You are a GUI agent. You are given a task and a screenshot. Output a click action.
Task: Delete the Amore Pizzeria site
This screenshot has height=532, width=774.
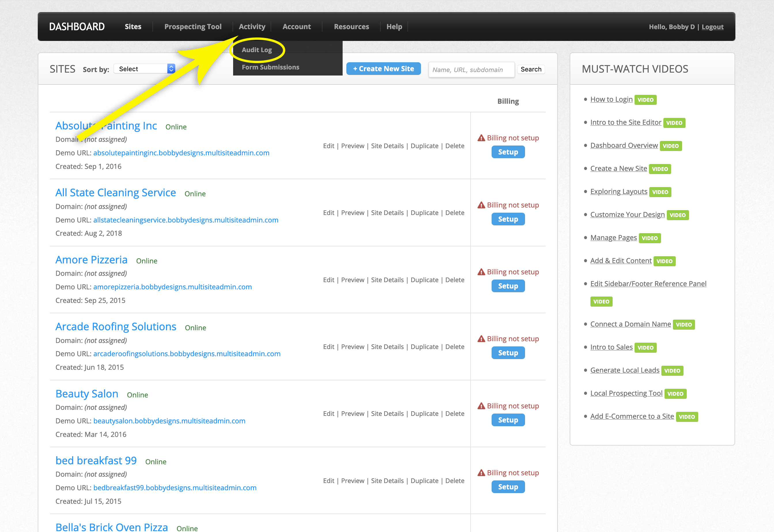(455, 280)
